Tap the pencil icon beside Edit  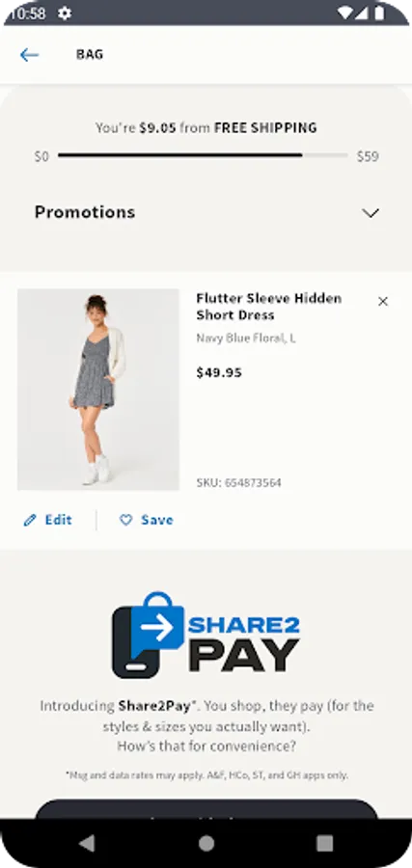click(x=30, y=520)
